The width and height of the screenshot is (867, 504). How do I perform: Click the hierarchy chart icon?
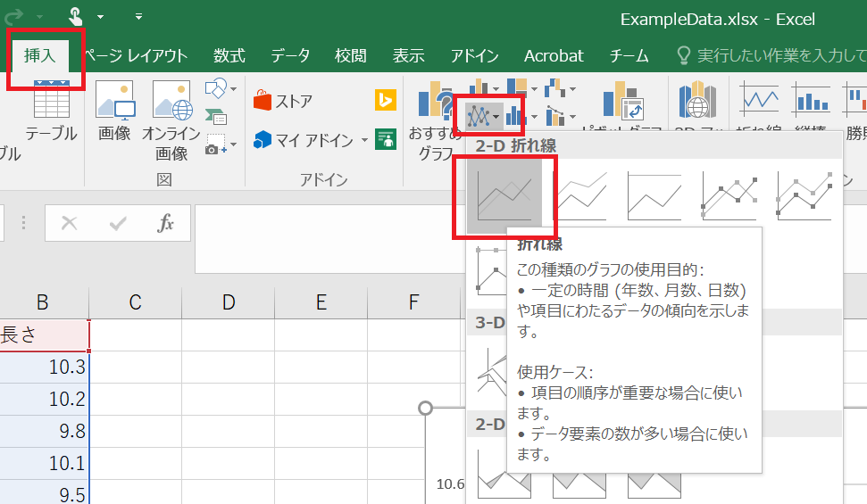517,88
